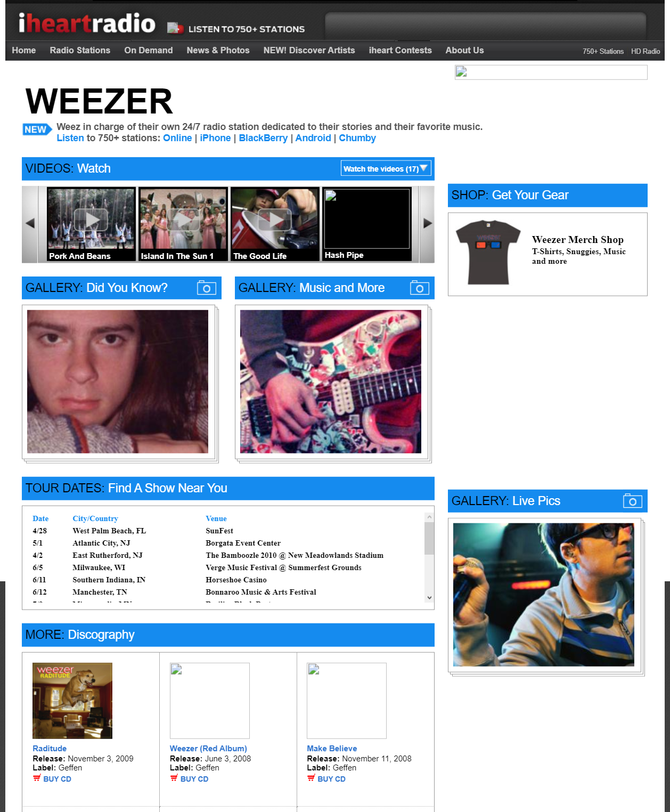Click the NEW badge icon
670x812 pixels.
coord(37,129)
